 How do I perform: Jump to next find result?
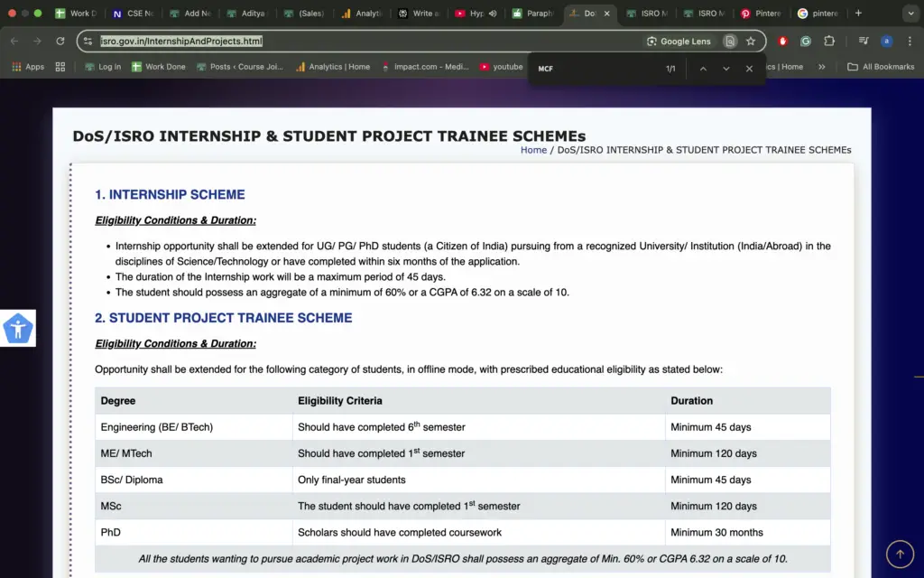pyautogui.click(x=726, y=69)
